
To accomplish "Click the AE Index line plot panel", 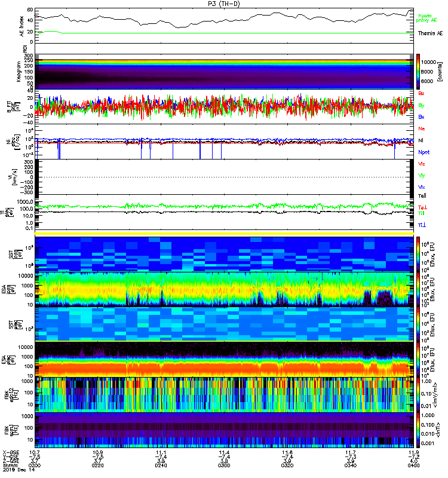I will 224,25.
